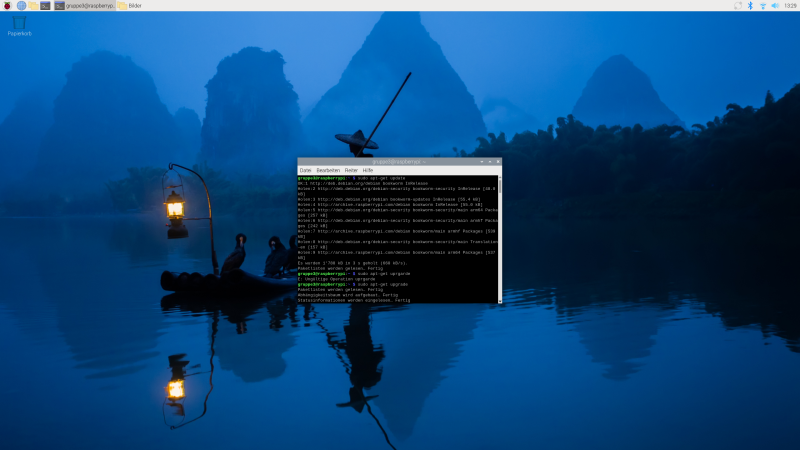Screen dimensions: 800x450
Task: Open the Papierkorb trash icon on desktop
Action: (x=19, y=23)
